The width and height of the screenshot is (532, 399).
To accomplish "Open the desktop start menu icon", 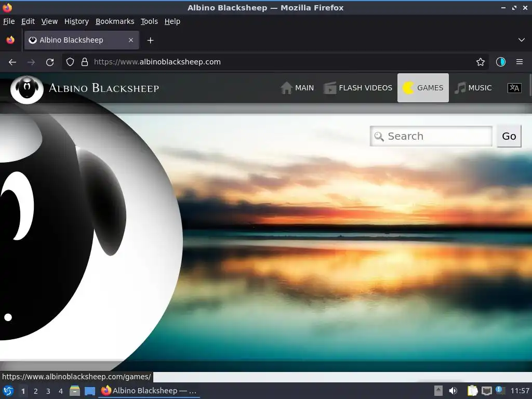I will click(x=8, y=391).
